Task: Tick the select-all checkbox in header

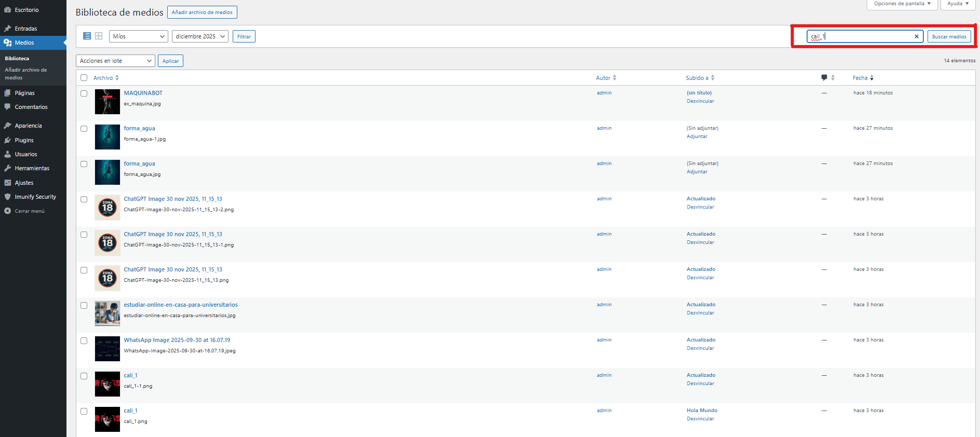Action: [84, 78]
